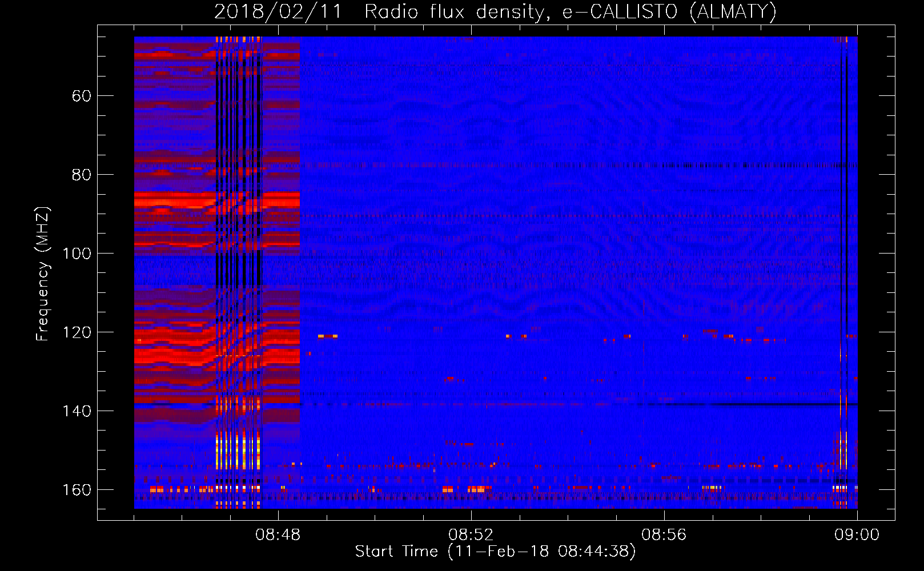Click the 08:56 time tick label
Viewport: 924px width, 571px height.
tap(664, 535)
